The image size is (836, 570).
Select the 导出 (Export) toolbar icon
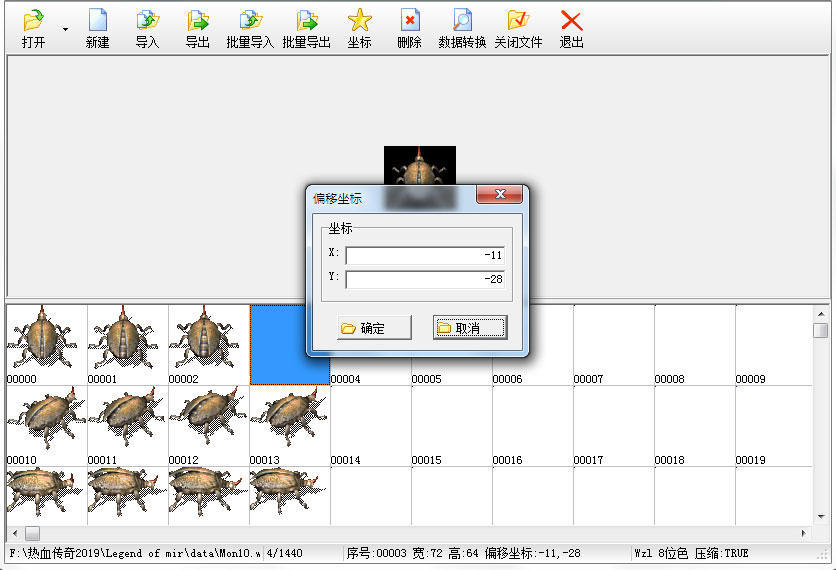coord(197,22)
